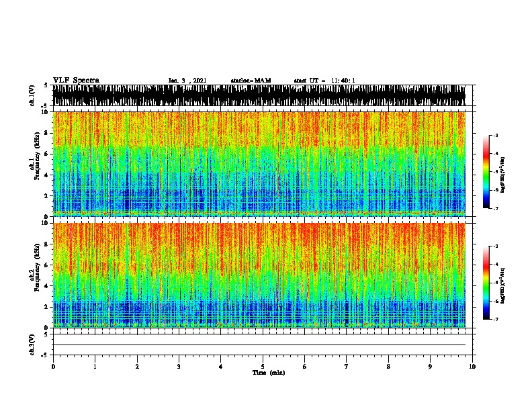Click the "-3" label on ch.1 colorbar
The width and height of the screenshot is (532, 411).
pos(495,135)
